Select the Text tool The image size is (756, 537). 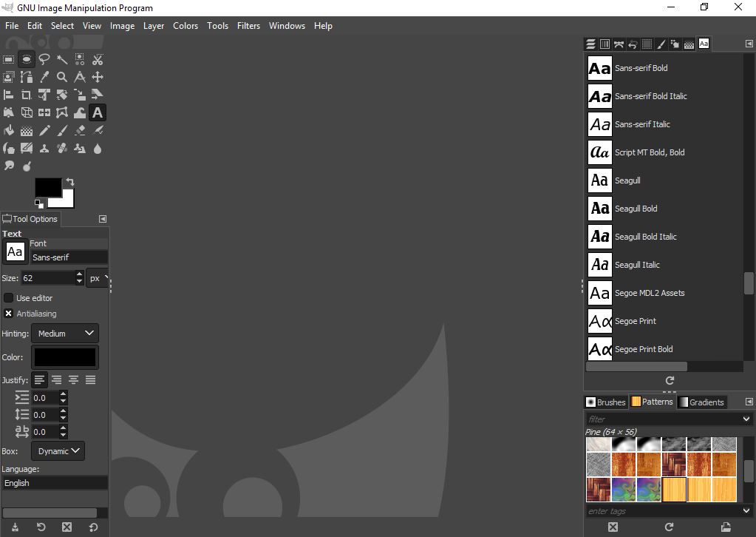click(x=98, y=113)
